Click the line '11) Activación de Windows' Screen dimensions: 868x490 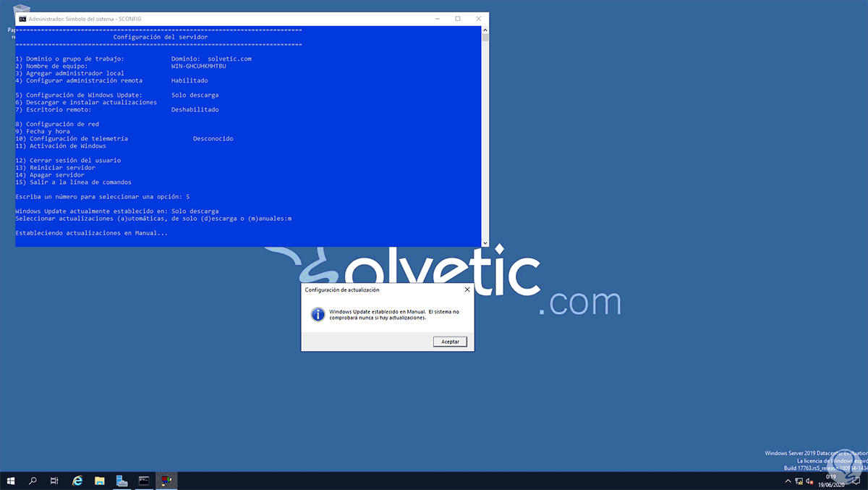click(x=61, y=145)
